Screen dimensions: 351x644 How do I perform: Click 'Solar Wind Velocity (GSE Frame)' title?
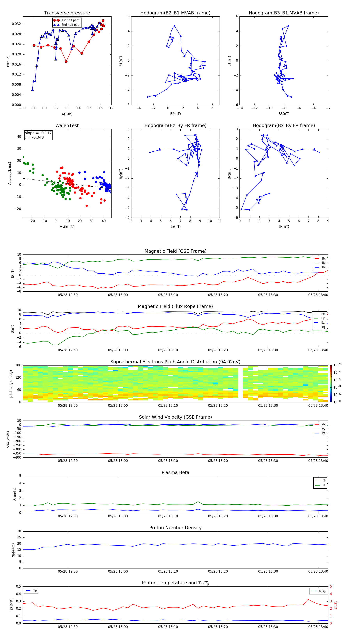[x=175, y=417]
